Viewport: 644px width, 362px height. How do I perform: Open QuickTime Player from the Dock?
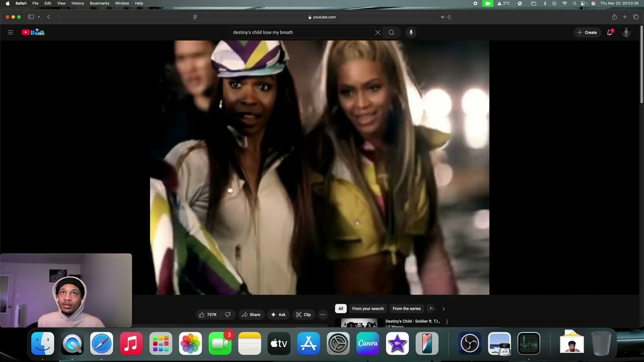pos(72,344)
